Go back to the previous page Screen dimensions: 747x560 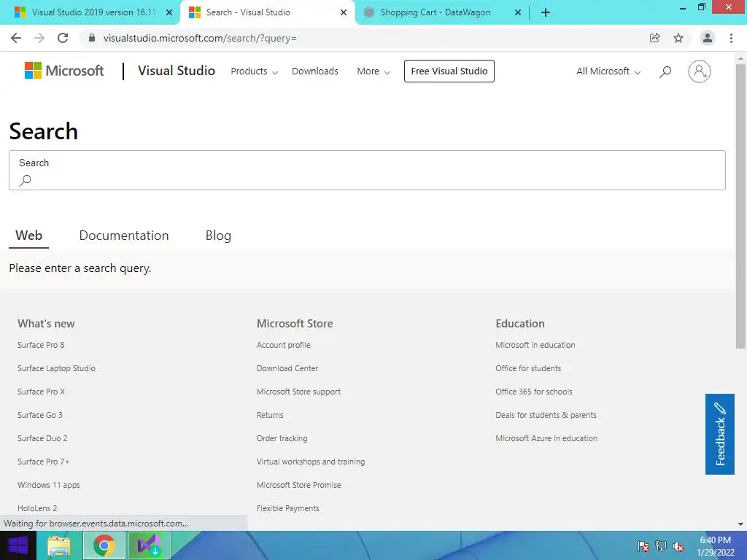click(x=16, y=38)
